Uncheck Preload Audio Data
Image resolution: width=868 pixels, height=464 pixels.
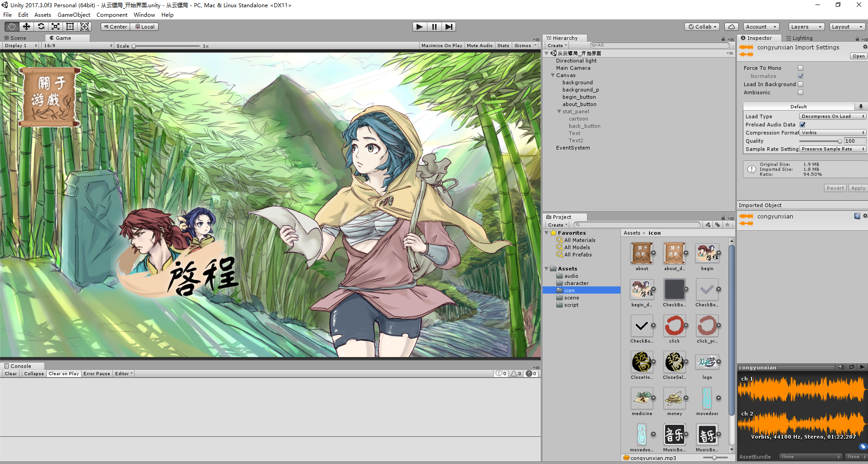[803, 125]
